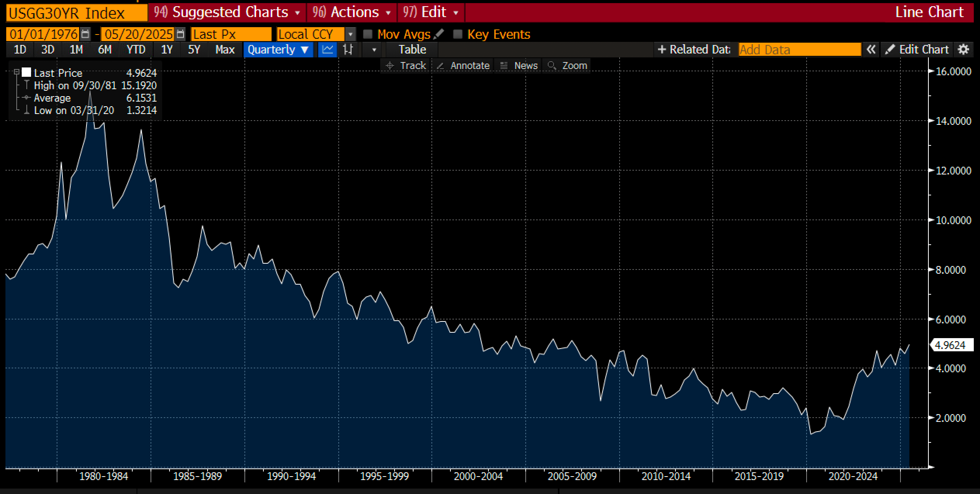The image size is (980, 494).
Task: Open the Actions menu
Action: pos(355,12)
